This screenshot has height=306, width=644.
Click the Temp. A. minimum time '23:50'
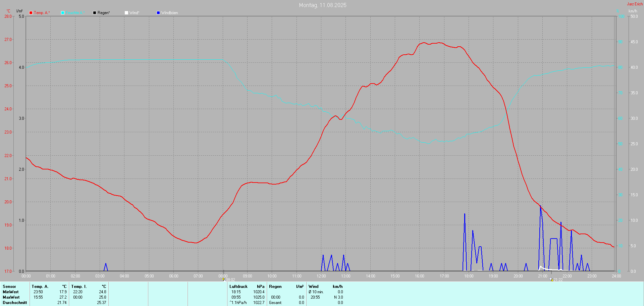click(x=38, y=292)
